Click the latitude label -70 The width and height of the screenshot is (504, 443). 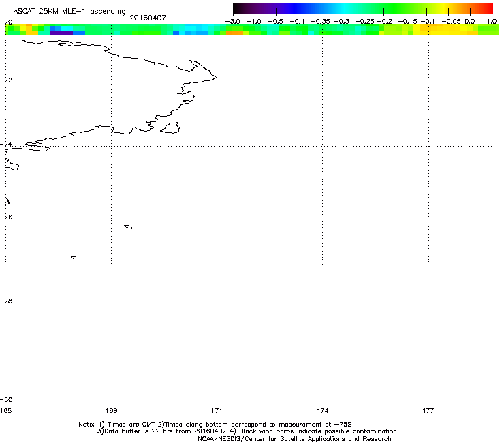point(6,22)
